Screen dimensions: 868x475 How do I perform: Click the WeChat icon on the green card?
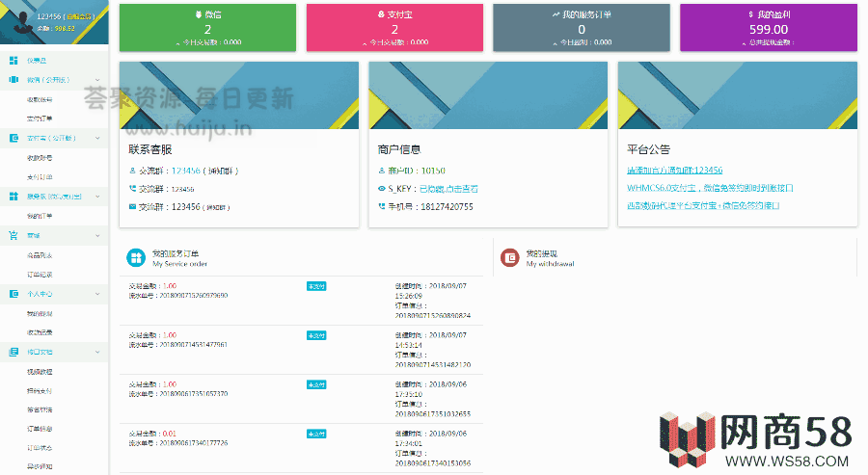[198, 14]
